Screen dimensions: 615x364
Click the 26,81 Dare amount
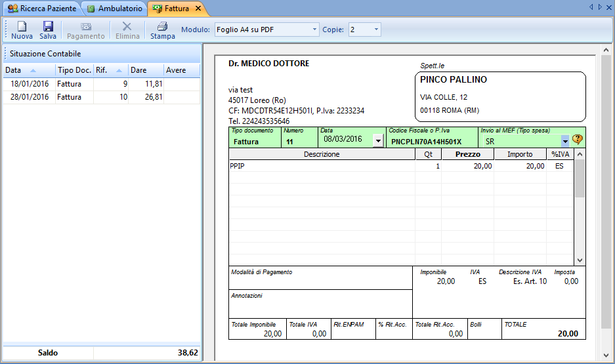click(154, 97)
